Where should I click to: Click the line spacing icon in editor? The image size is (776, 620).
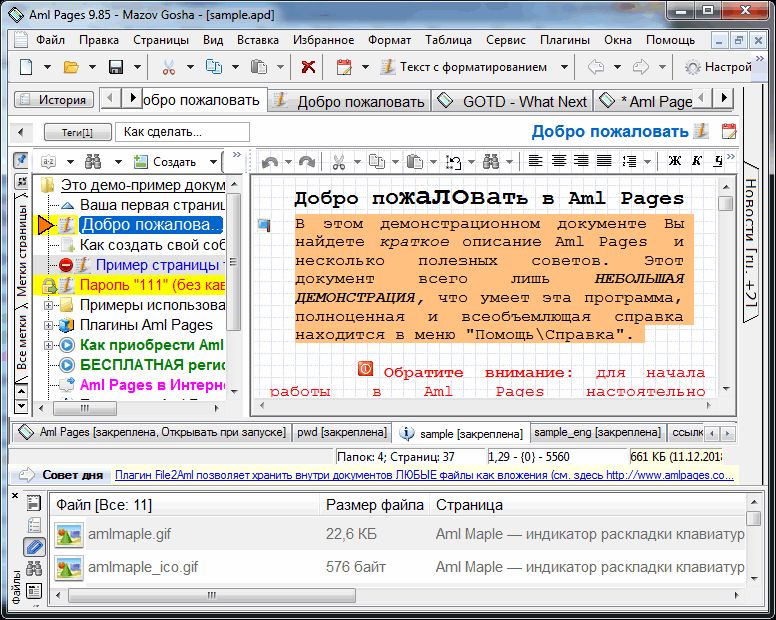click(x=629, y=161)
